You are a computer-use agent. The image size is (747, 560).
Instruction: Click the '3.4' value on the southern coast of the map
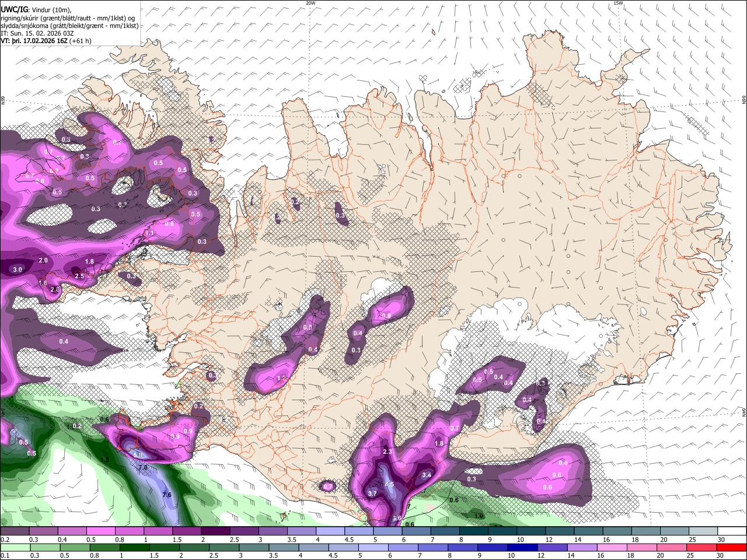point(427,475)
